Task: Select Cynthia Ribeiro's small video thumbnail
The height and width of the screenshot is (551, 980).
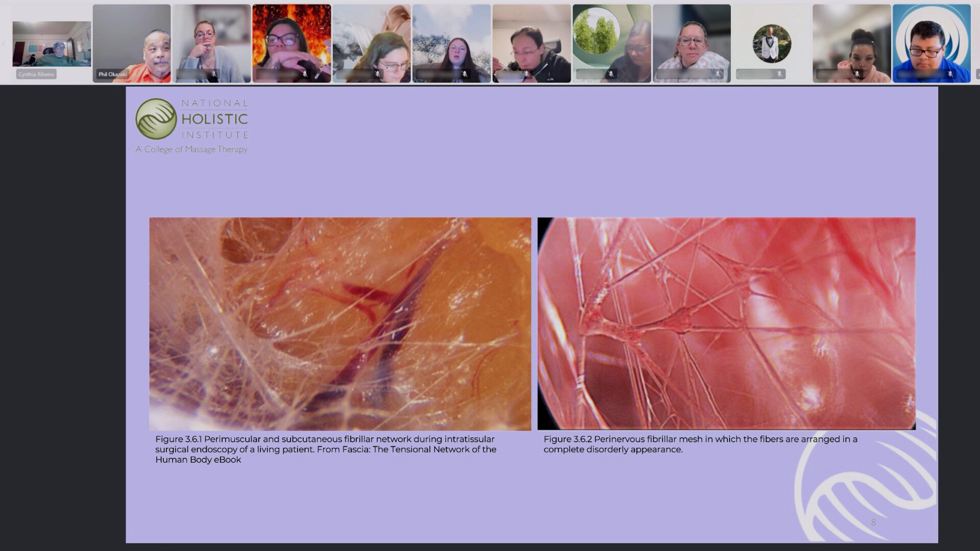Action: [x=52, y=44]
